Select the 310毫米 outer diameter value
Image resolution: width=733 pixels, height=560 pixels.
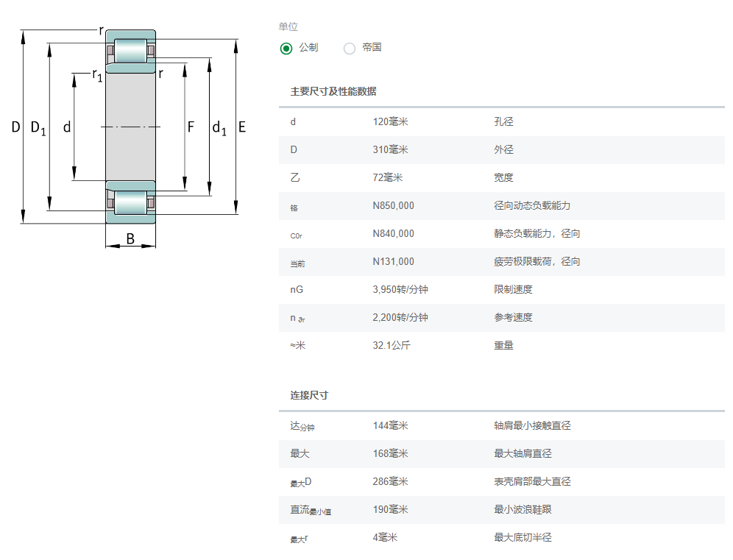(390, 149)
